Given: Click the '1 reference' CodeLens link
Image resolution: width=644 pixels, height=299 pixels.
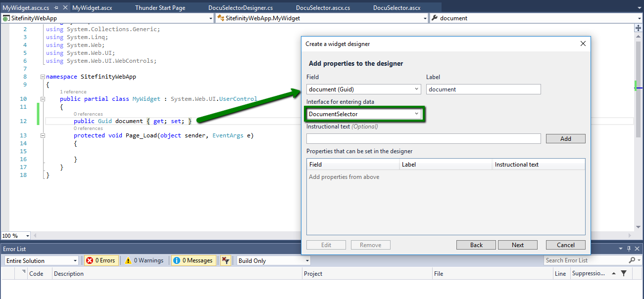Looking at the screenshot, I should coord(73,92).
